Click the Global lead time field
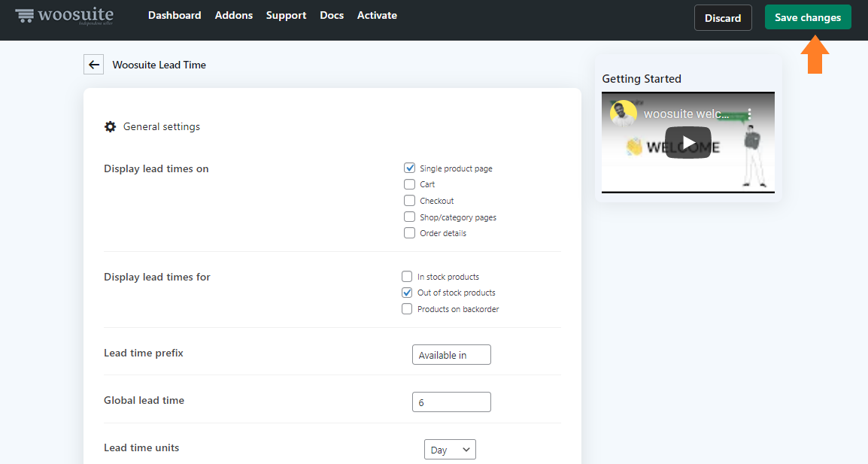 452,402
